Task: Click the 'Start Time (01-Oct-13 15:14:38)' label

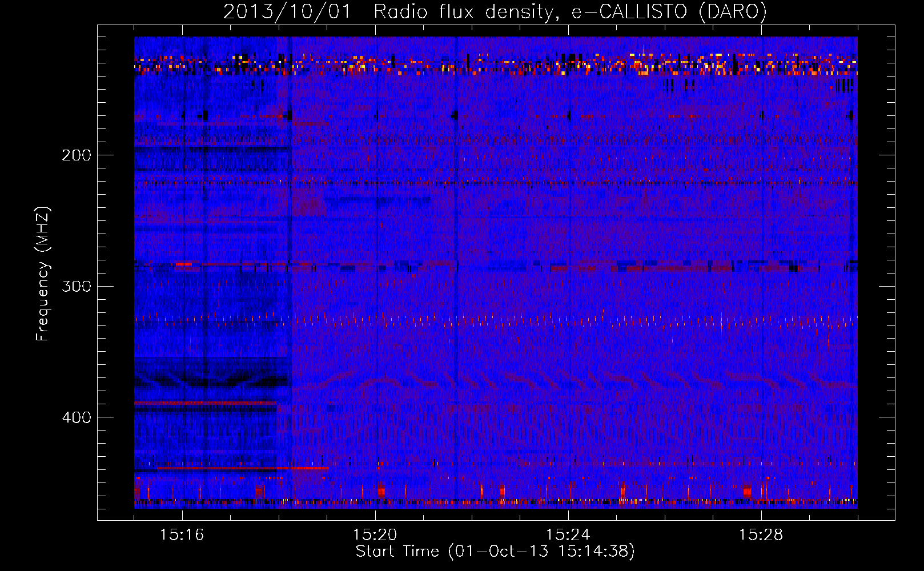Action: [495, 552]
